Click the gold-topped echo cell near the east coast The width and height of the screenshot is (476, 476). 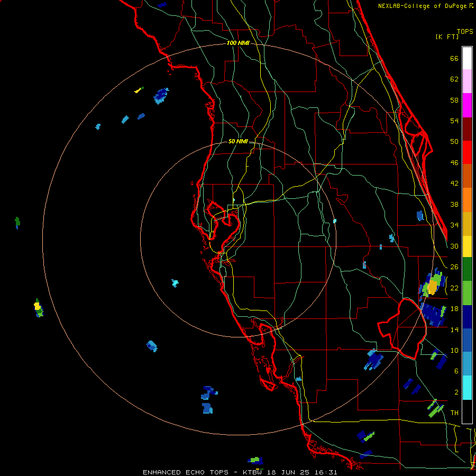[x=432, y=285]
